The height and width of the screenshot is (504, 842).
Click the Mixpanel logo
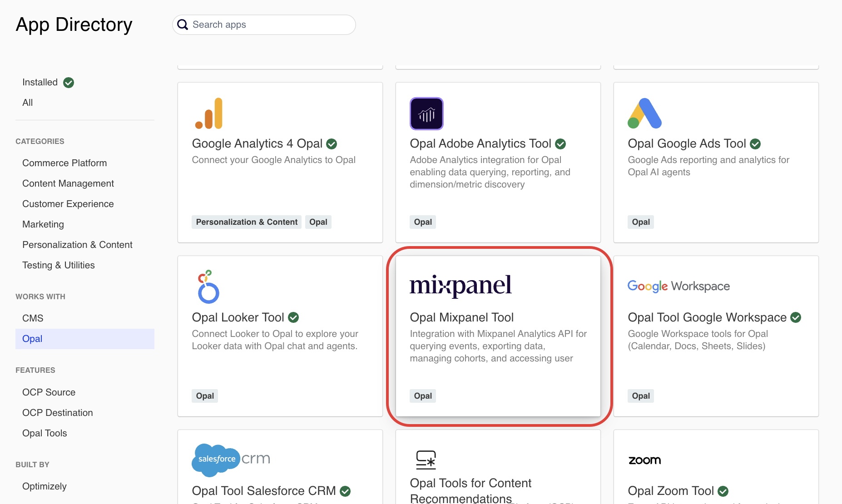tap(461, 286)
